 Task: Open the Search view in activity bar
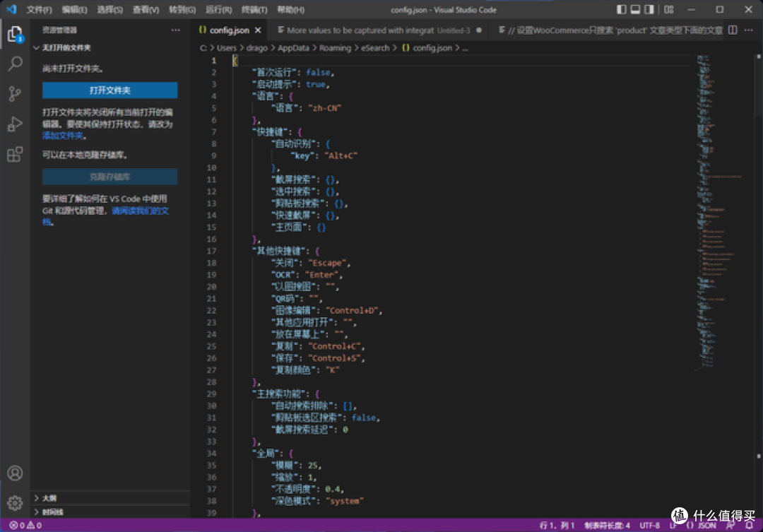(x=15, y=64)
